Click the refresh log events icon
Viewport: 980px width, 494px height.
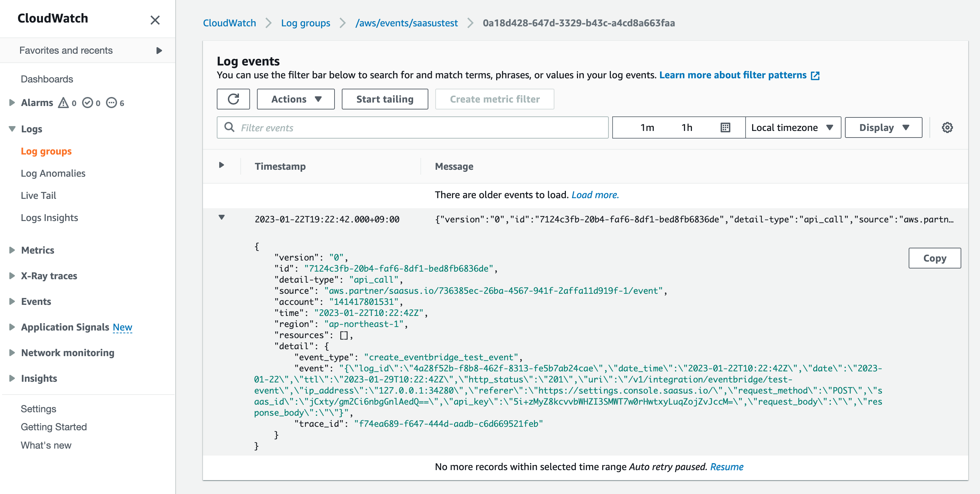pos(233,99)
